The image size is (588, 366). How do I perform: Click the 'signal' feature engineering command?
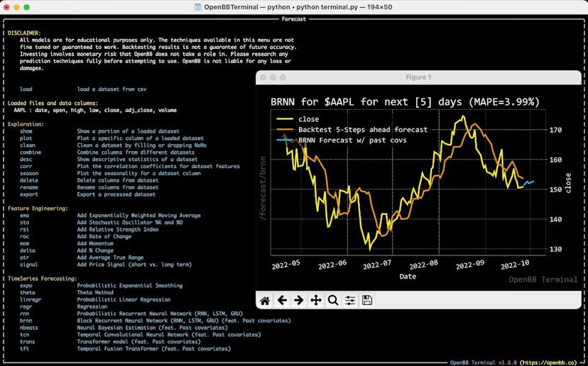(29, 265)
